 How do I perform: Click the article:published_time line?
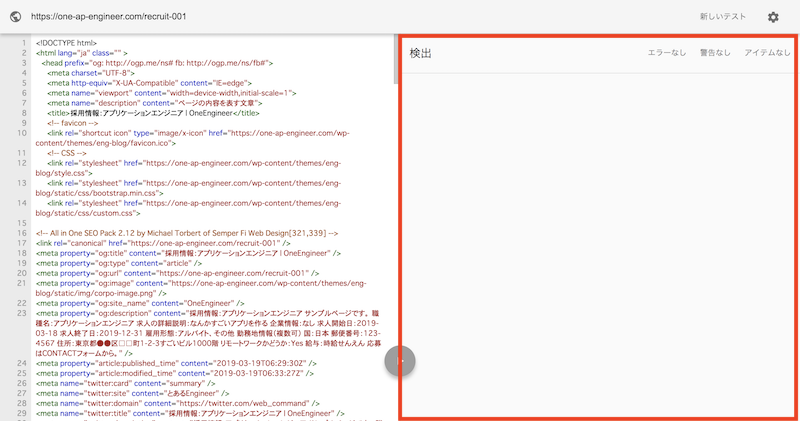pos(177,363)
